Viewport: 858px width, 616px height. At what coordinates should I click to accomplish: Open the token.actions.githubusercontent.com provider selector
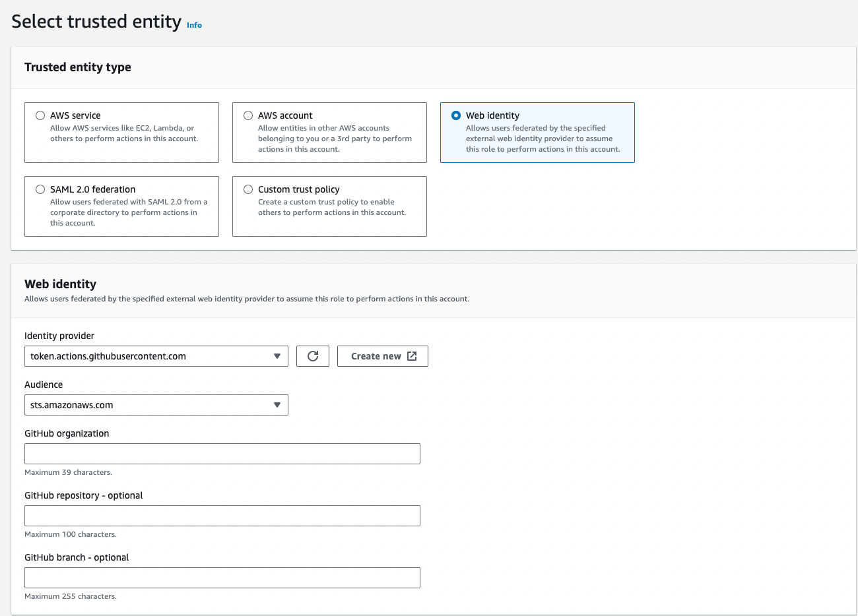[x=156, y=355]
